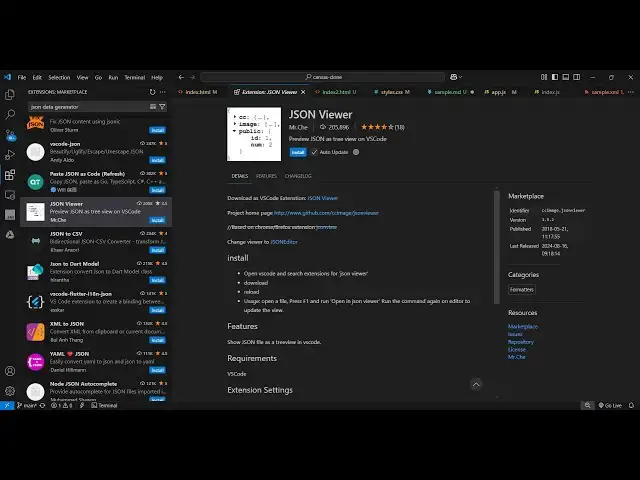640x480 pixels.
Task: Install JSON Viewer from detail page
Action: pyautogui.click(x=298, y=152)
